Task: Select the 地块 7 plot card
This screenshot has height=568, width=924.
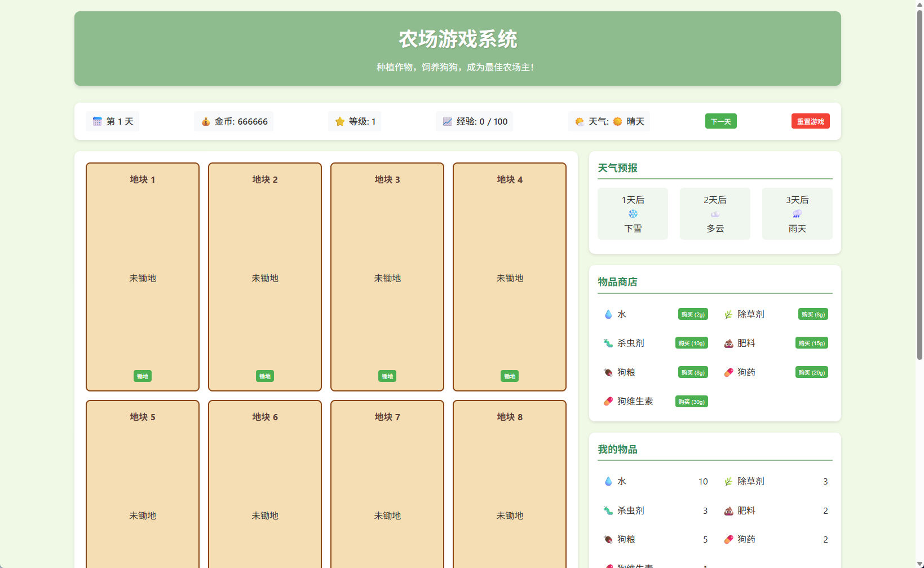Action: (387, 484)
